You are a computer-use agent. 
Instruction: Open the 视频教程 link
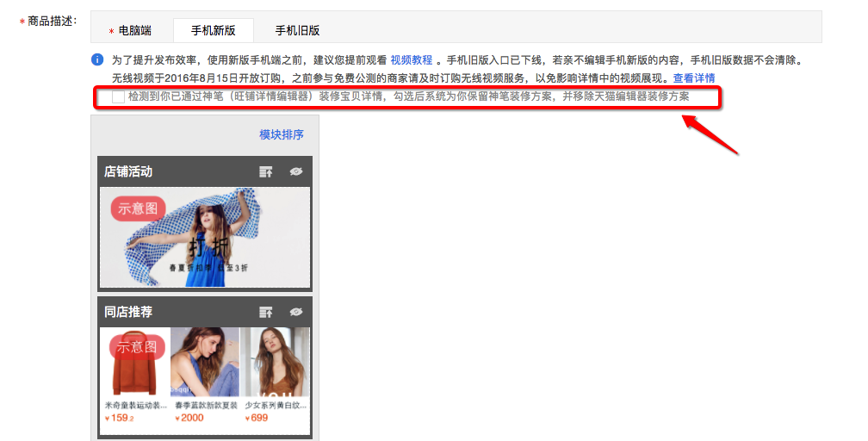[x=412, y=60]
